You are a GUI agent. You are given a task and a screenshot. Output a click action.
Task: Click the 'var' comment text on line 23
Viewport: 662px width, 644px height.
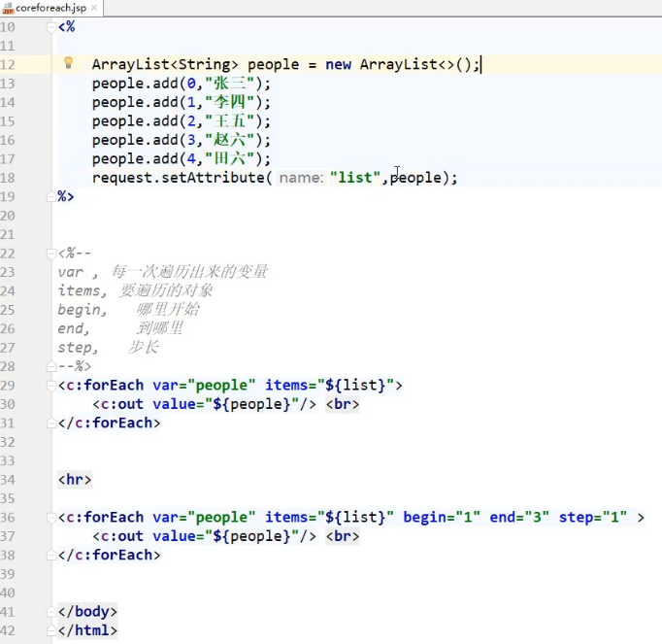coord(71,272)
